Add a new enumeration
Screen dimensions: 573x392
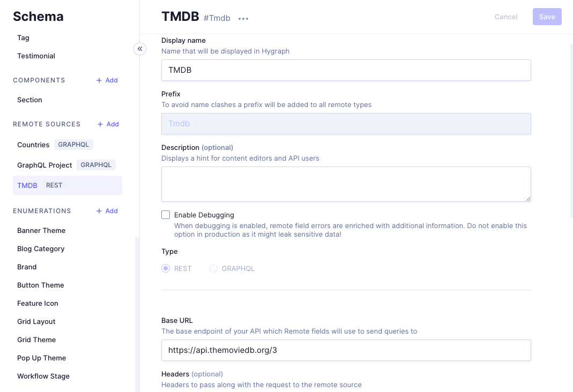pyautogui.click(x=107, y=211)
